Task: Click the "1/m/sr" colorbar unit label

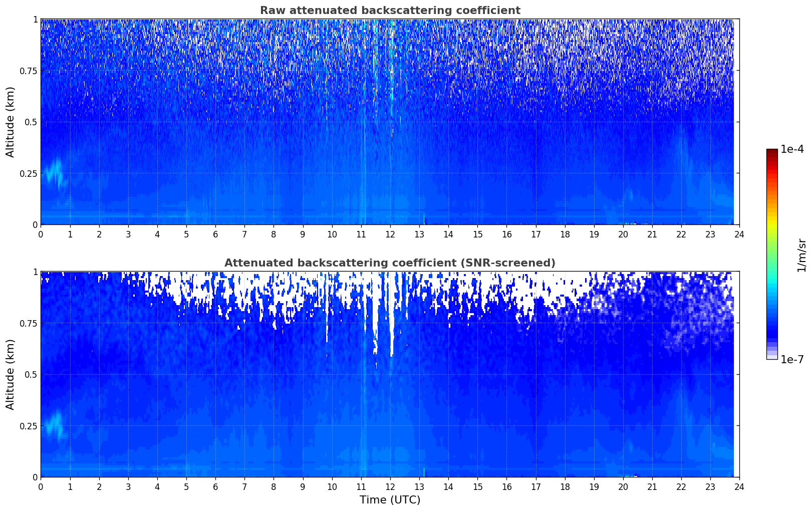Action: (x=801, y=254)
